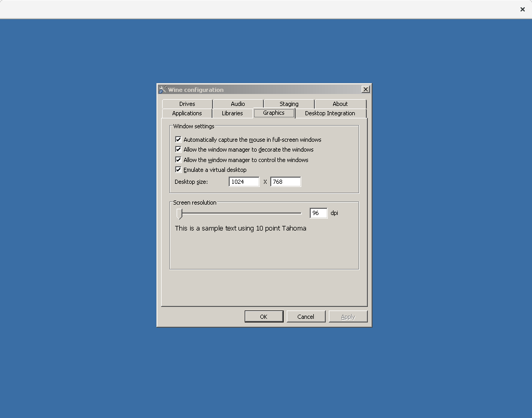Close the outer virtual desktop window
This screenshot has width=532, height=418.
pos(523,9)
